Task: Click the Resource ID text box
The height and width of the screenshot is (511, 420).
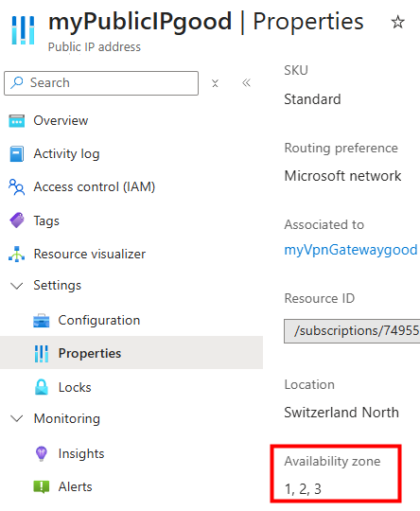Action: [x=352, y=331]
